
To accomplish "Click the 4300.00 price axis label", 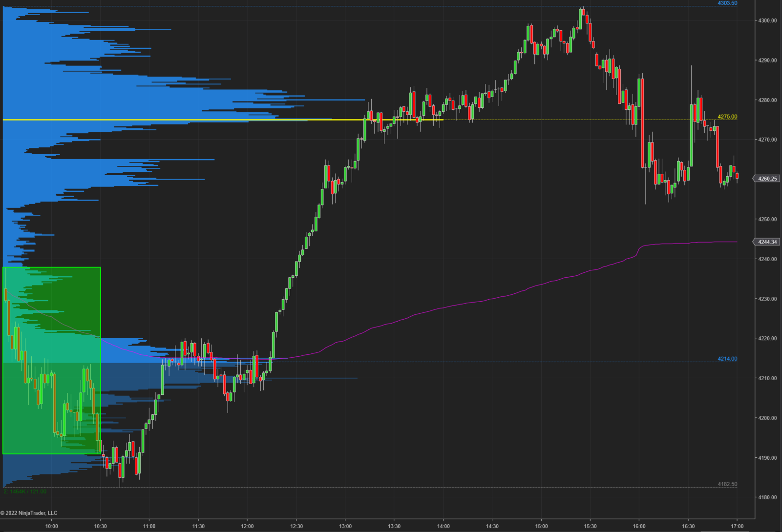I will (x=767, y=20).
